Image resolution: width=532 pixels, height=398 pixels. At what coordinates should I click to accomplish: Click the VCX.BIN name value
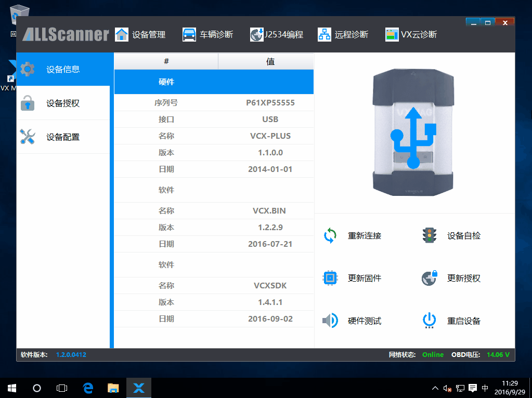(x=269, y=211)
